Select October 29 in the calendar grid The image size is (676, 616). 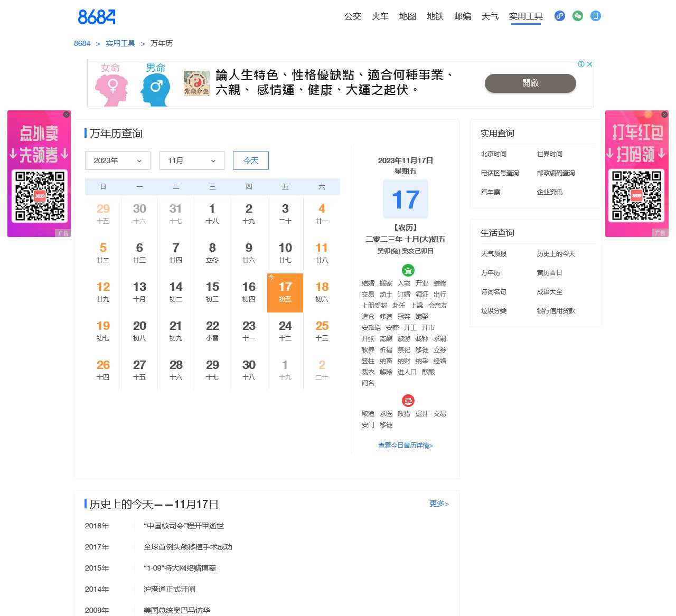(103, 215)
